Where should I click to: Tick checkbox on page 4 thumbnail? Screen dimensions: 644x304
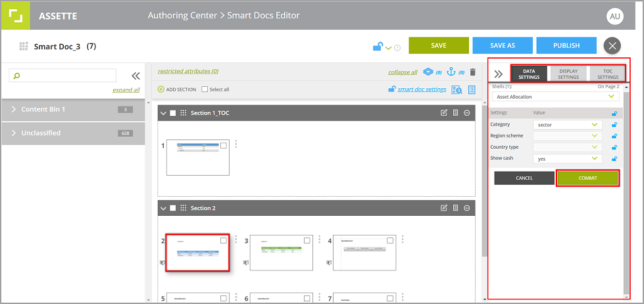[x=390, y=240]
